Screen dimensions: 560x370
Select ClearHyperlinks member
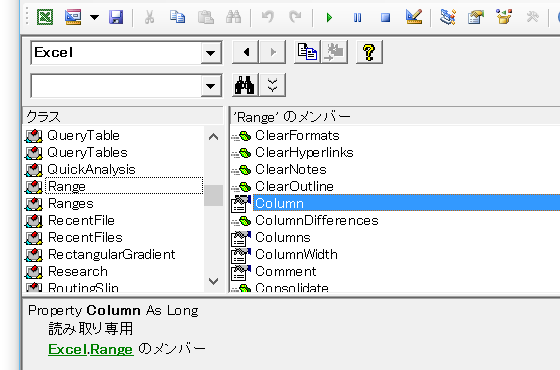click(304, 152)
